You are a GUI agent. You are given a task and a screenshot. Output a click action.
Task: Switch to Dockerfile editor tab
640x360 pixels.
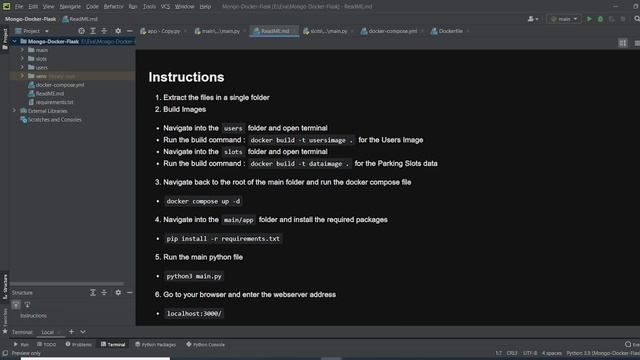click(x=450, y=31)
